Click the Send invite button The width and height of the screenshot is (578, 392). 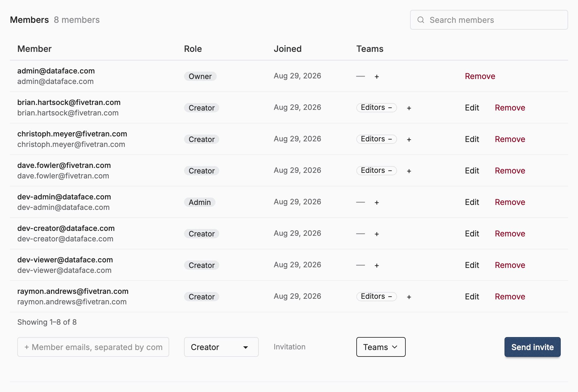coord(532,347)
